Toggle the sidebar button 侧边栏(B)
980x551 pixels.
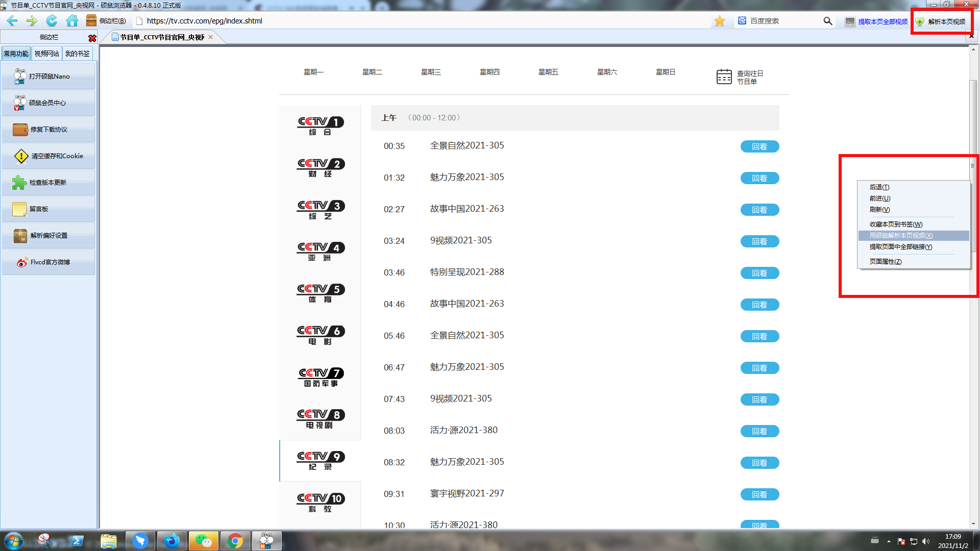pyautogui.click(x=106, y=21)
